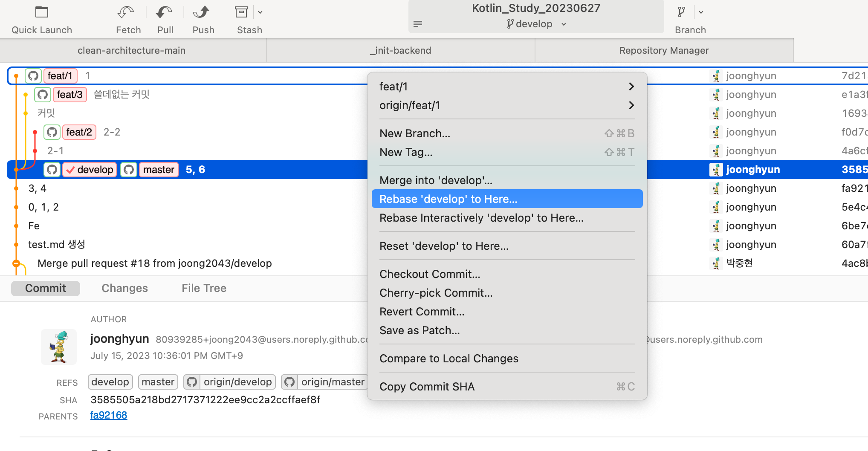Choose New Tag... from context menu
The height and width of the screenshot is (451, 868).
pos(507,152)
